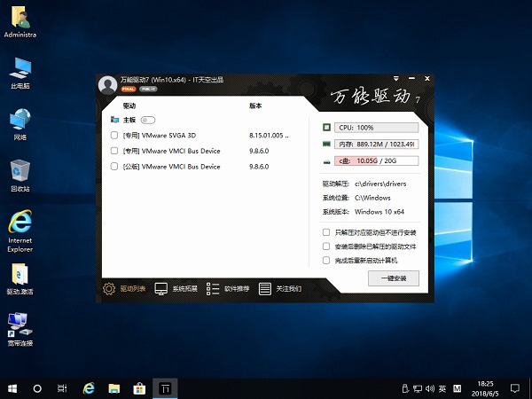Open the Windows Start menu
This screenshot has width=532, height=399.
coord(12,387)
